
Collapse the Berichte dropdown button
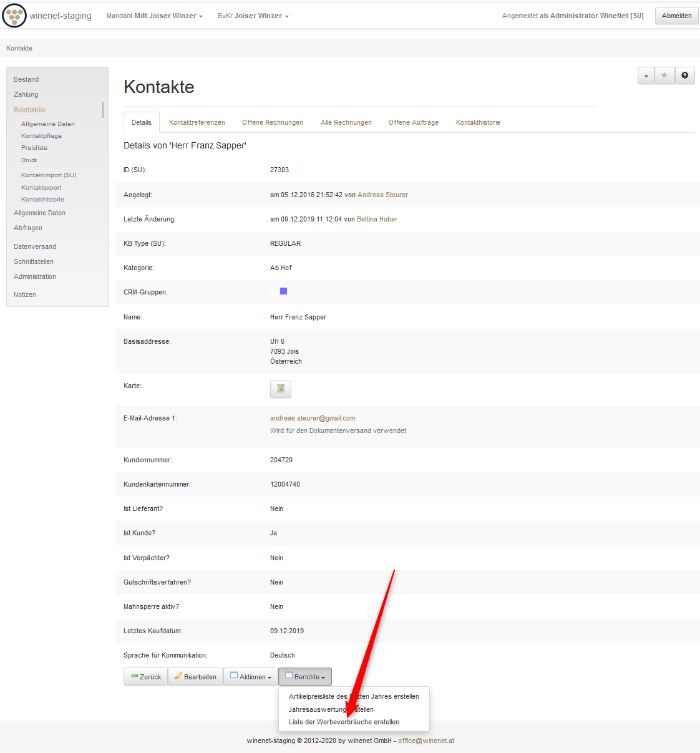(305, 677)
